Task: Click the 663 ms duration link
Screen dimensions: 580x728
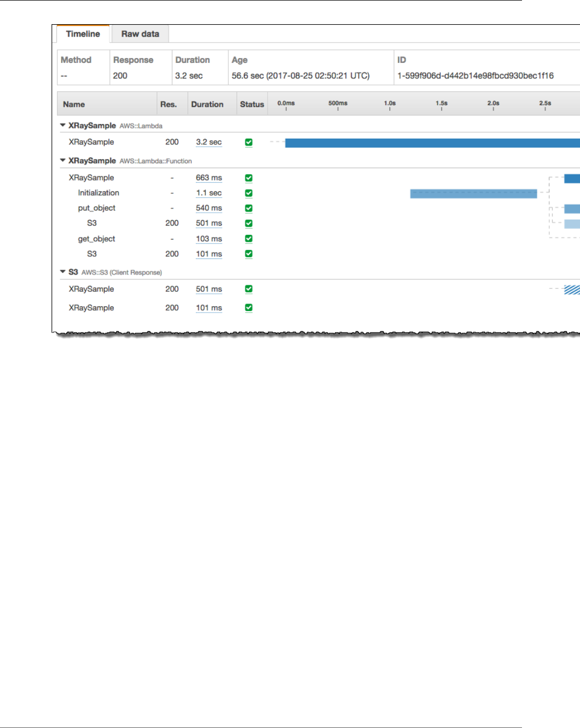Action: tap(209, 177)
